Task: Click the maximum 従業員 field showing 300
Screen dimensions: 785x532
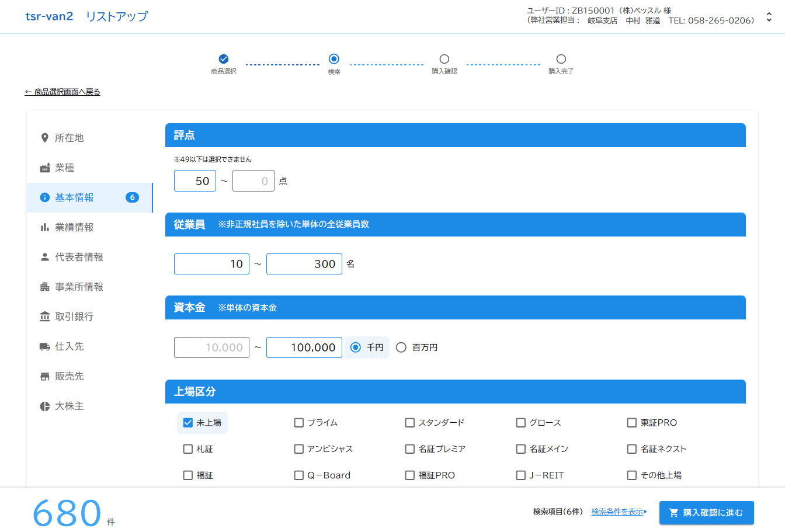Action: [304, 264]
